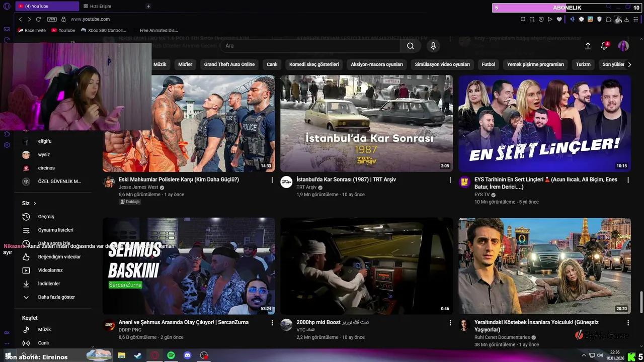Image resolution: width=644 pixels, height=362 pixels.
Task: Toggle the VPN badge in address bar
Action: [x=52, y=19]
